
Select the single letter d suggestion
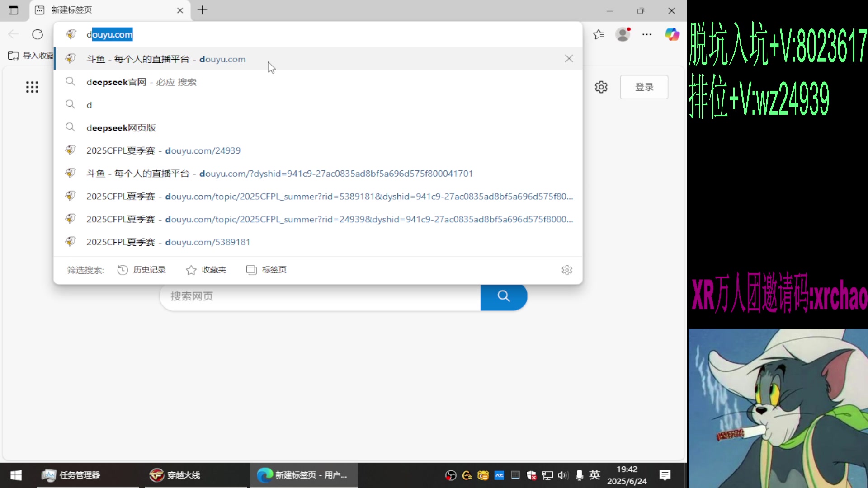tap(318, 105)
